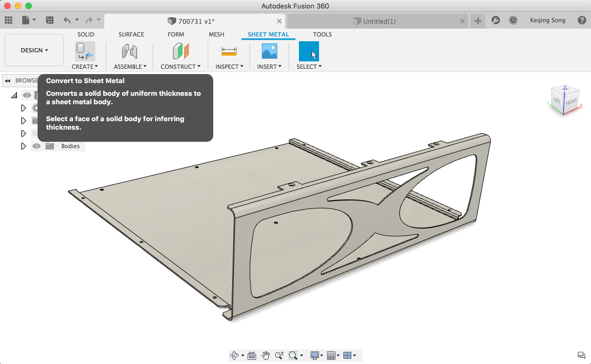Viewport: 591px width, 364px height.
Task: Select the Offset Plane construct tool
Action: (x=180, y=51)
